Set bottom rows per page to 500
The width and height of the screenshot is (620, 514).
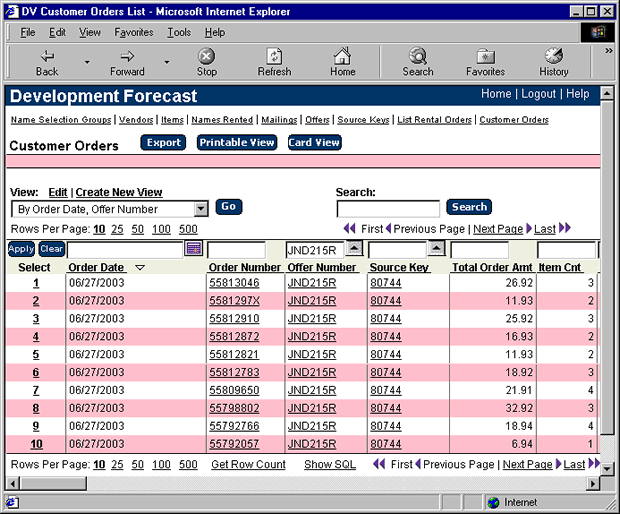pyautogui.click(x=188, y=465)
